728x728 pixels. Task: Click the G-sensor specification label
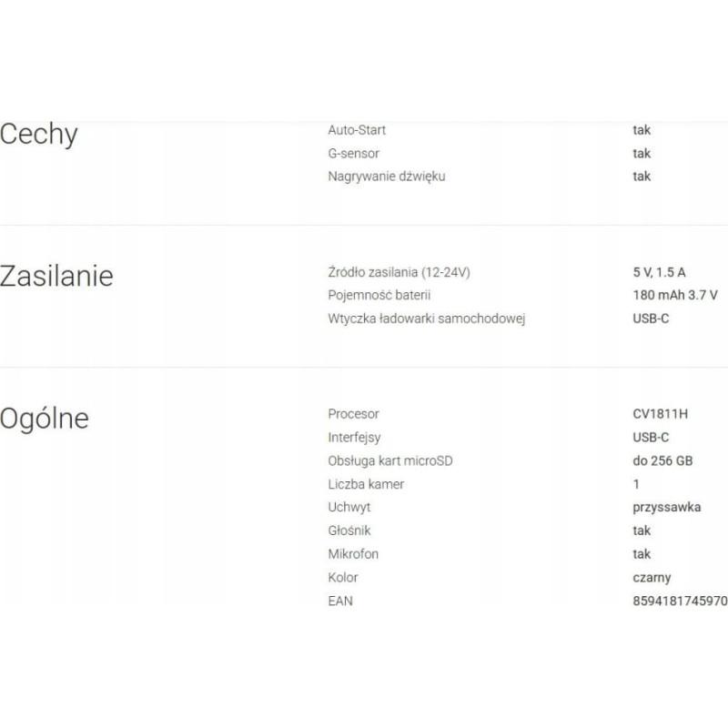[x=353, y=154]
